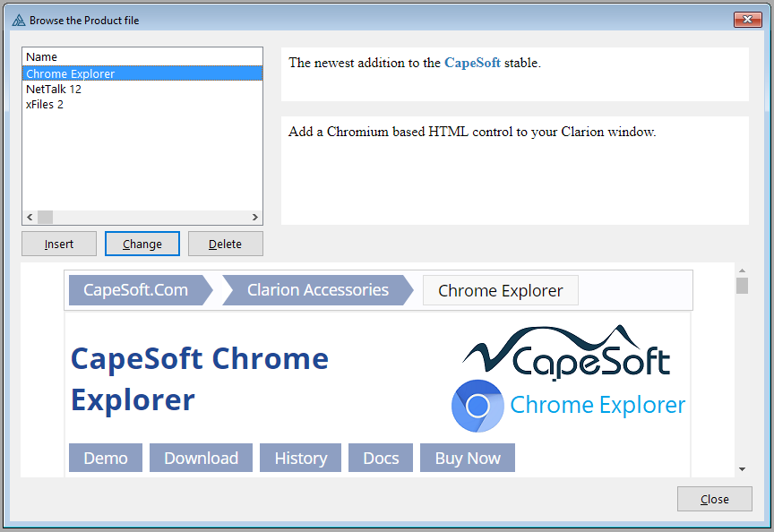Select Chrome Explorer in the product list
The width and height of the screenshot is (774, 532).
[x=71, y=74]
